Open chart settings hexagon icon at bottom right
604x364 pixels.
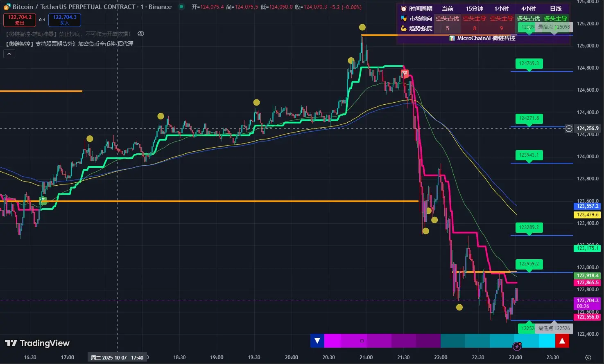pos(588,357)
